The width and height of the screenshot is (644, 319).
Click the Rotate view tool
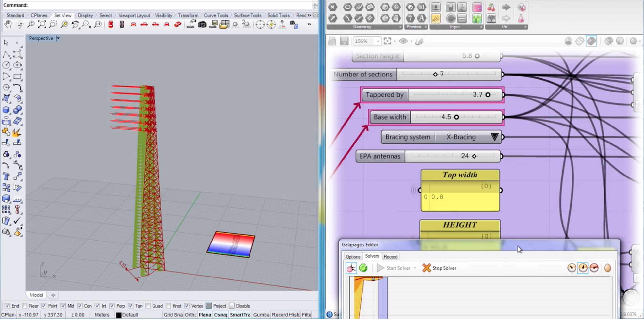pyautogui.click(x=20, y=25)
